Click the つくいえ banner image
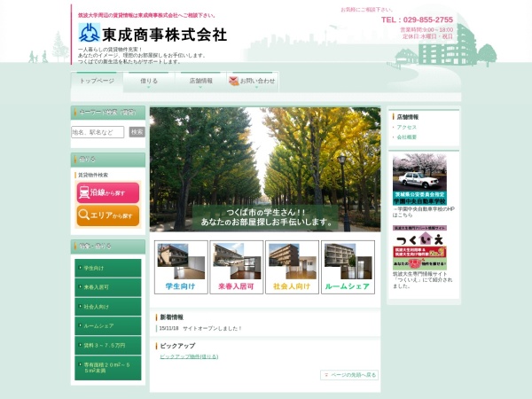Image resolution: width=532 pixels, height=399 pixels. click(419, 247)
